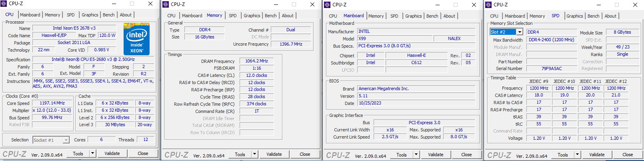Select Bench tab in the Motherboard info window
Image resolution: width=644 pixels, height=161 pixels.
(432, 16)
